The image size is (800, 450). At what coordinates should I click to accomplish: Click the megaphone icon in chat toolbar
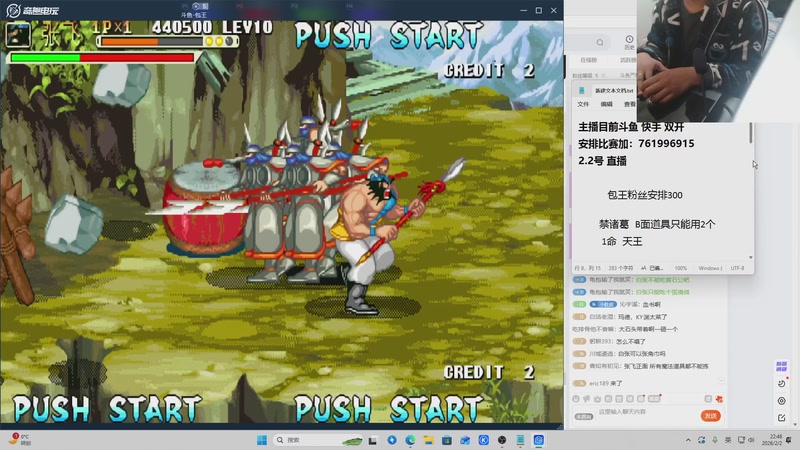click(x=587, y=398)
